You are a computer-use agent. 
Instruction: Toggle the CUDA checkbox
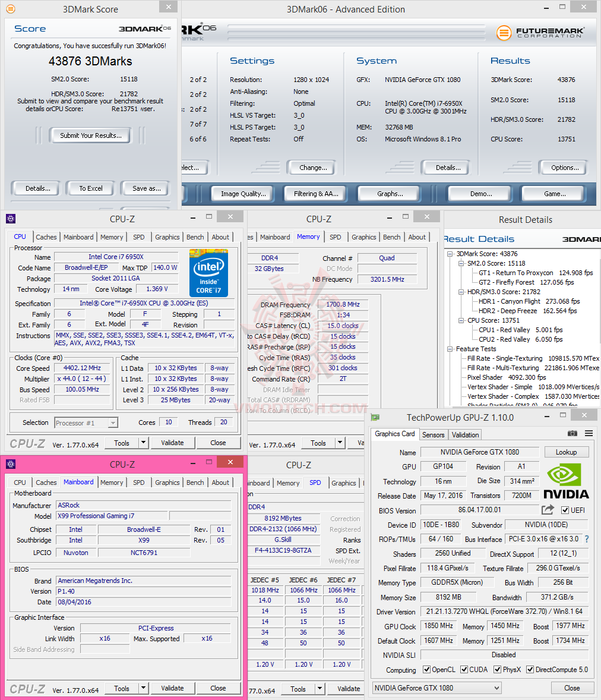(x=464, y=669)
